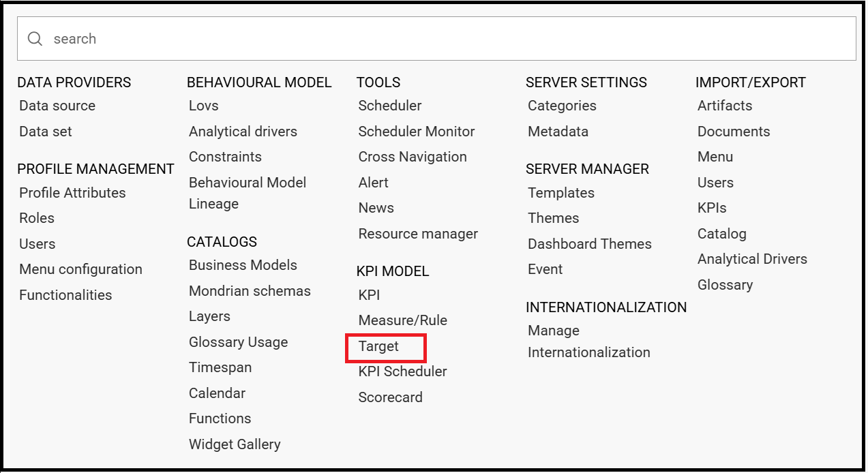Open Resource manager
868x473 pixels.
tap(418, 234)
